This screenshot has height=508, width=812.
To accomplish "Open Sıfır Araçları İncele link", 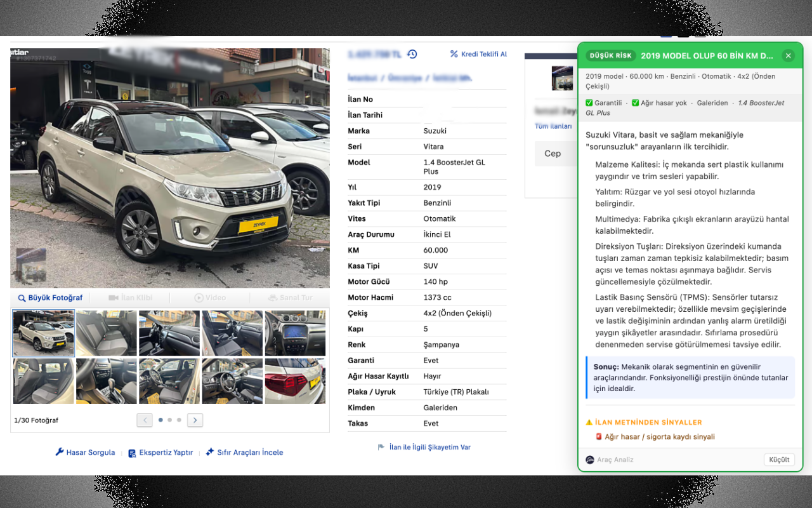I will (250, 453).
